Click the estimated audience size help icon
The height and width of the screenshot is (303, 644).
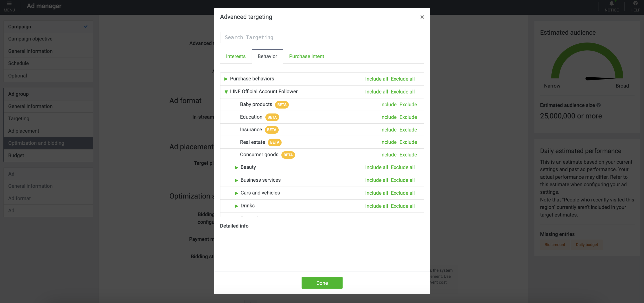coord(599,105)
